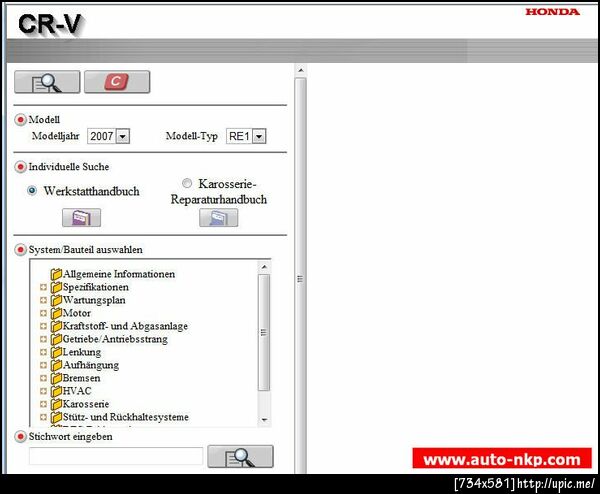Open the Modelljahr 2007 dropdown
The height and width of the screenshot is (494, 600).
[123, 136]
